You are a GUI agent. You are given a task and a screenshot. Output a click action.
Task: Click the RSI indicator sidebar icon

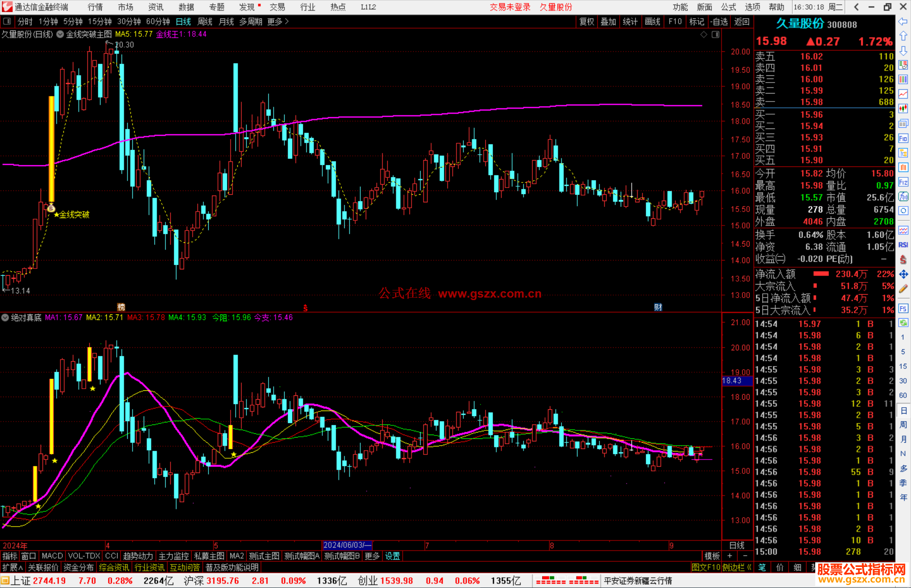(x=903, y=245)
